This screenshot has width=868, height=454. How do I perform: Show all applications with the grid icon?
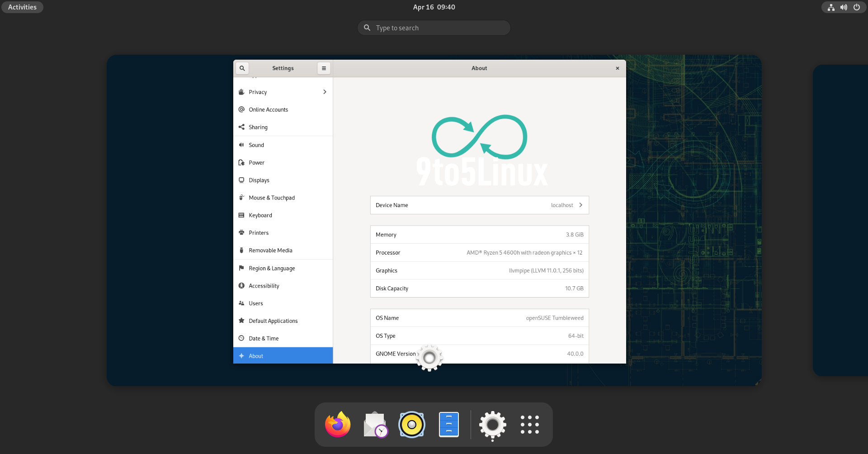coord(529,424)
